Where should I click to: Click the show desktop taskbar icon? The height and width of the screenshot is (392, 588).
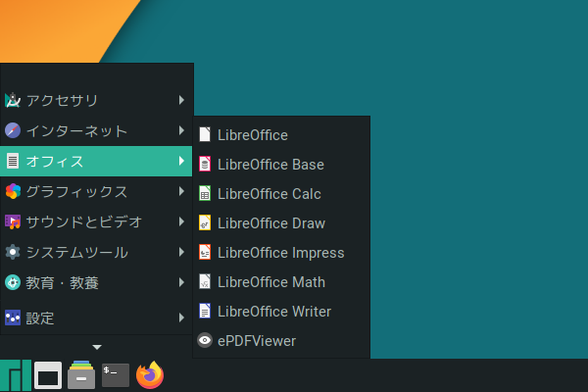(48, 375)
